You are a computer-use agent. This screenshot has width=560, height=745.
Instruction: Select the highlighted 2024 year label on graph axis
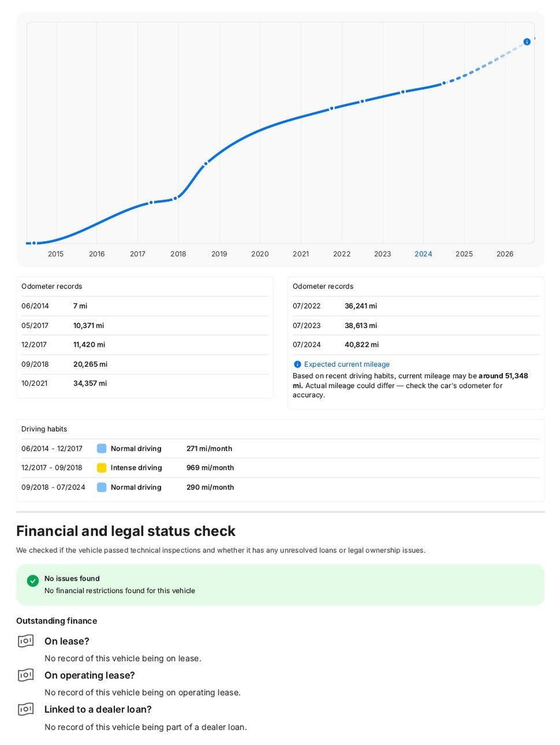[423, 254]
